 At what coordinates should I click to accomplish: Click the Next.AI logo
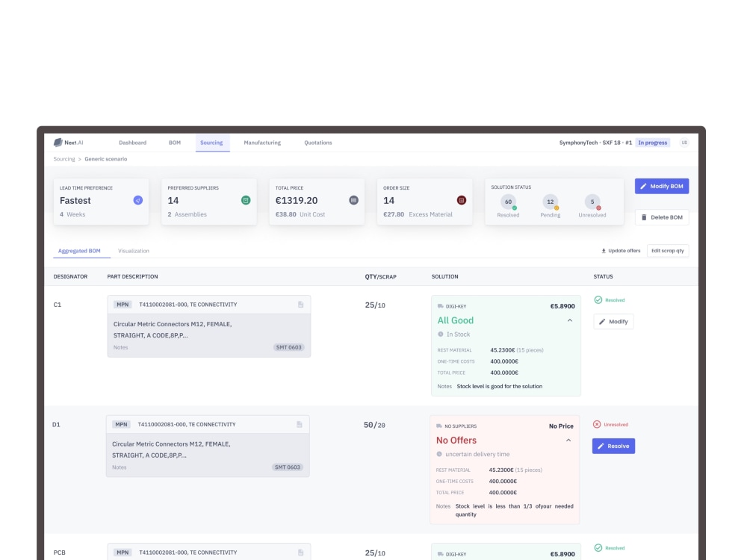coord(68,143)
